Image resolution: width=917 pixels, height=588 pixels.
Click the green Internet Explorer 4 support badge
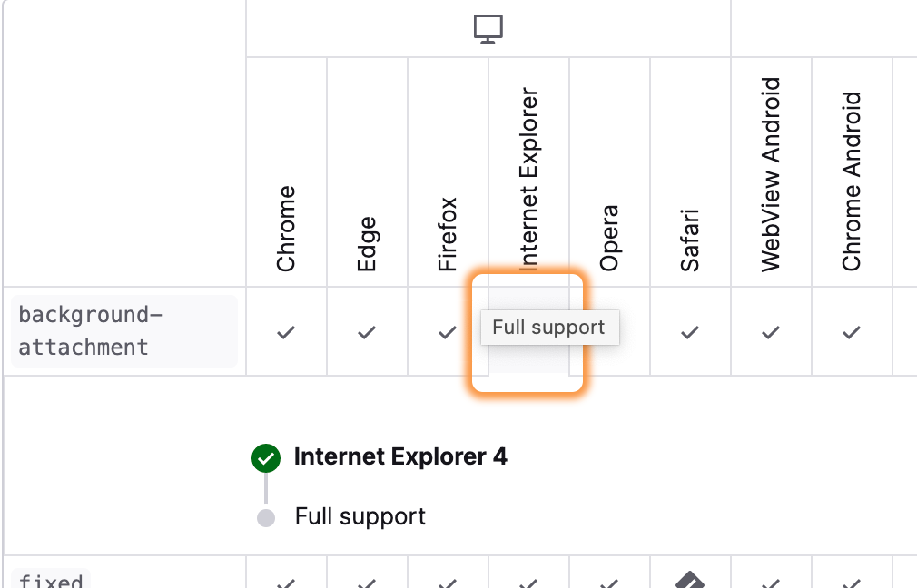266,458
